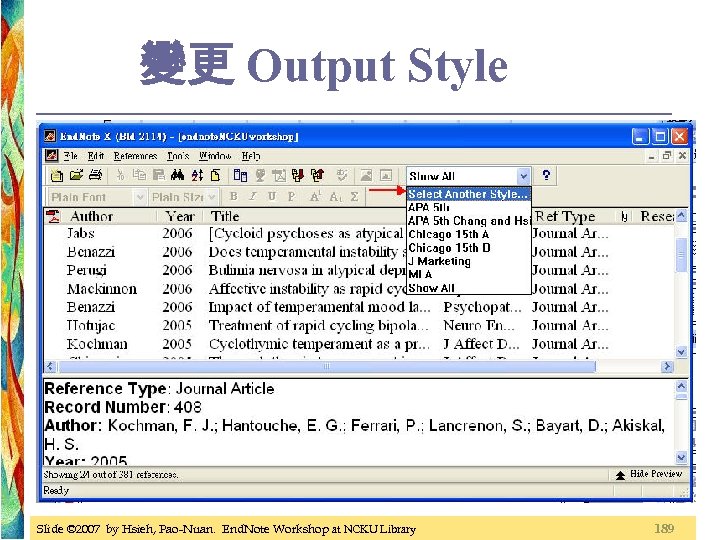Sort by Ref Type column header
720x540 pixels.
565,216
